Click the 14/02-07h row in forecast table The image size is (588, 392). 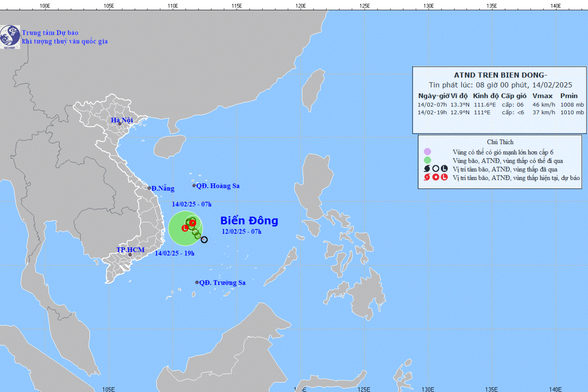click(x=500, y=105)
